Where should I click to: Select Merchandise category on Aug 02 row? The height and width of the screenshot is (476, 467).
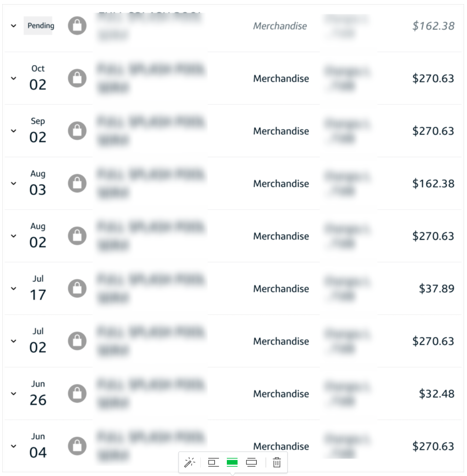click(281, 236)
